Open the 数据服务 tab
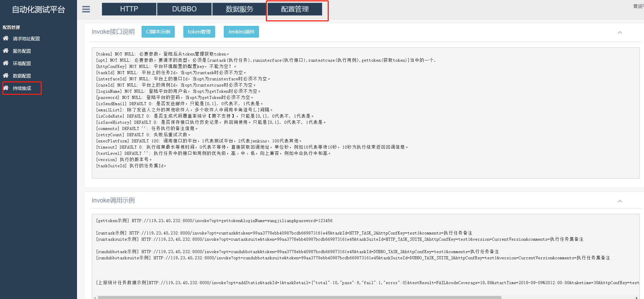 [240, 9]
